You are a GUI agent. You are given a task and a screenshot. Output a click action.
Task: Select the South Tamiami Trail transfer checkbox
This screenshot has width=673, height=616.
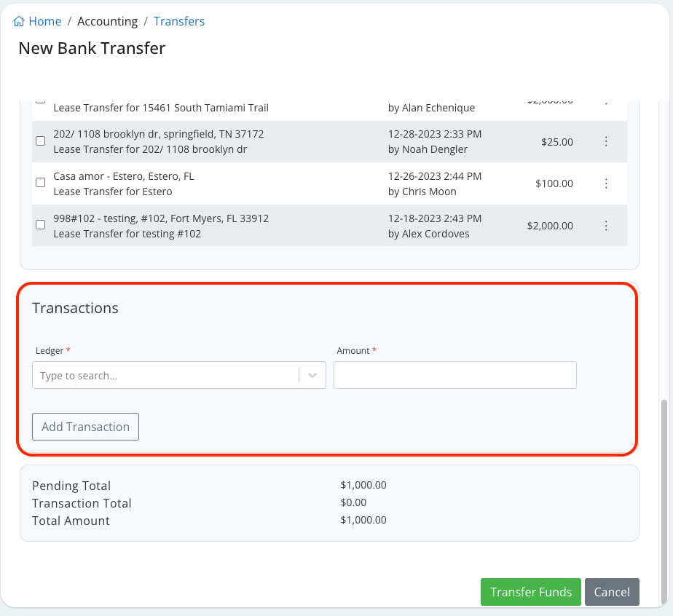coord(40,100)
